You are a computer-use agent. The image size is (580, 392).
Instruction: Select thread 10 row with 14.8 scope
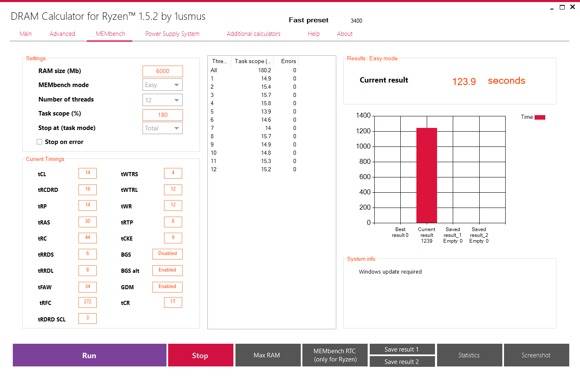coord(253,153)
